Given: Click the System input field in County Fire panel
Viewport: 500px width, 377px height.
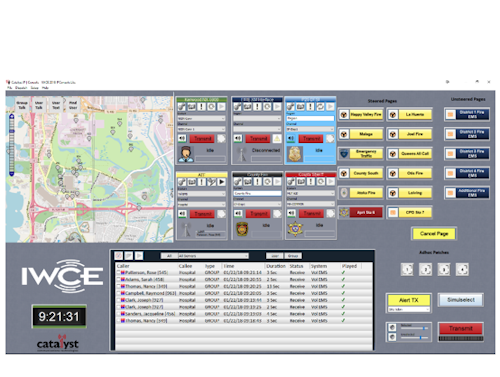Looking at the screenshot, I should point(257,193).
